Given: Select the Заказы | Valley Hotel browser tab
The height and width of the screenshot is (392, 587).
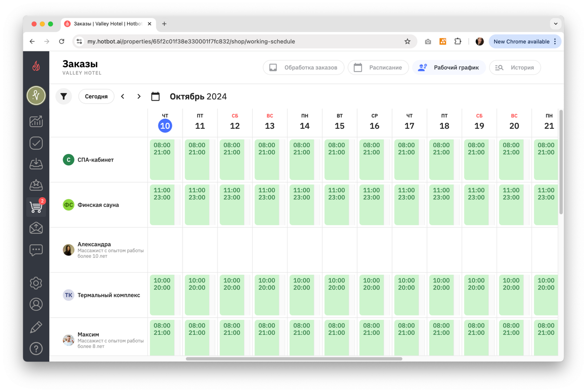Looking at the screenshot, I should (108, 24).
